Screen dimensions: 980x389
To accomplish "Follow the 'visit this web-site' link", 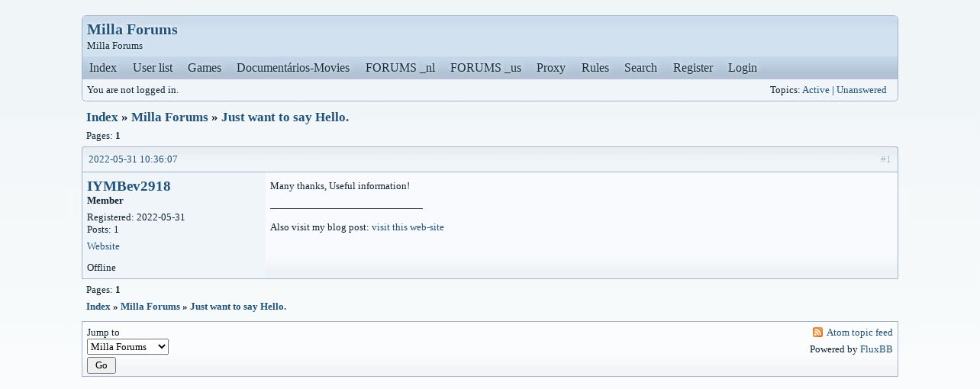I will point(408,227).
